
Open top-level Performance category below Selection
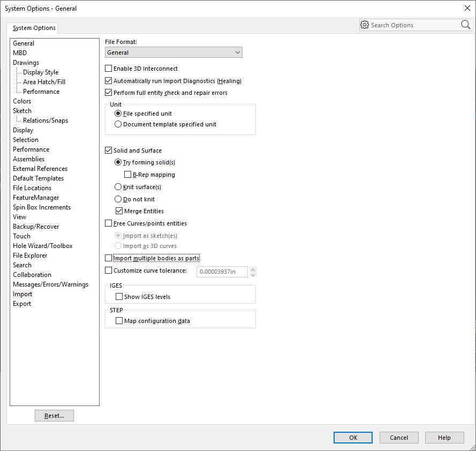coord(31,149)
